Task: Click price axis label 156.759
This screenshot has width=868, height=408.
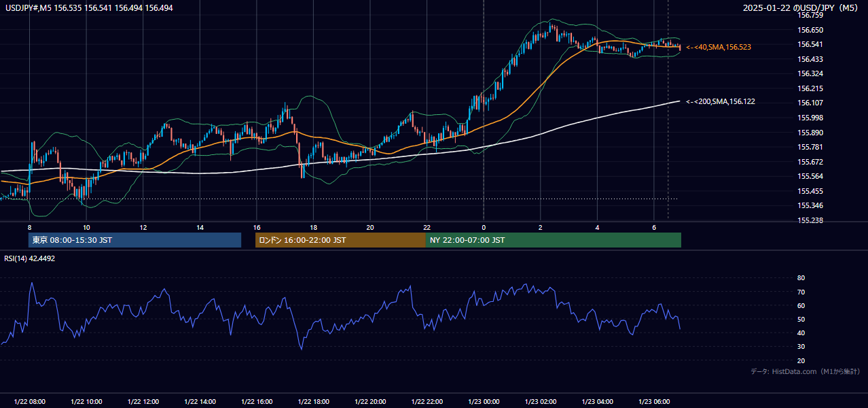Action: (x=810, y=15)
